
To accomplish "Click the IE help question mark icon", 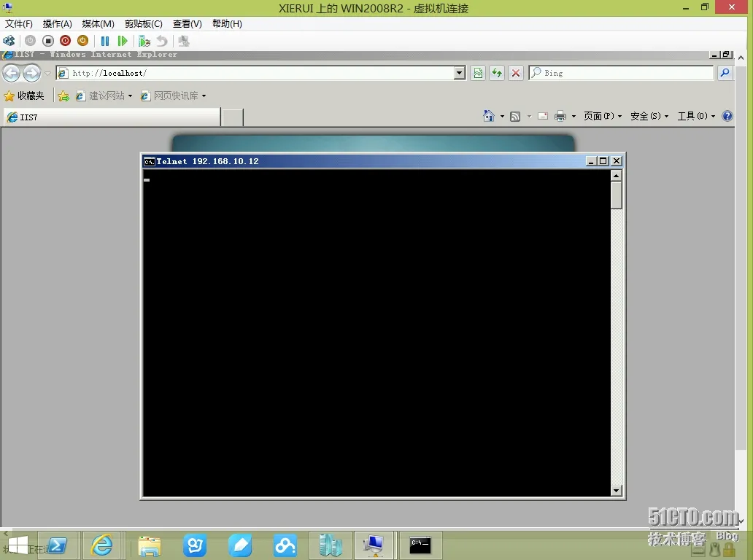I will click(x=727, y=116).
